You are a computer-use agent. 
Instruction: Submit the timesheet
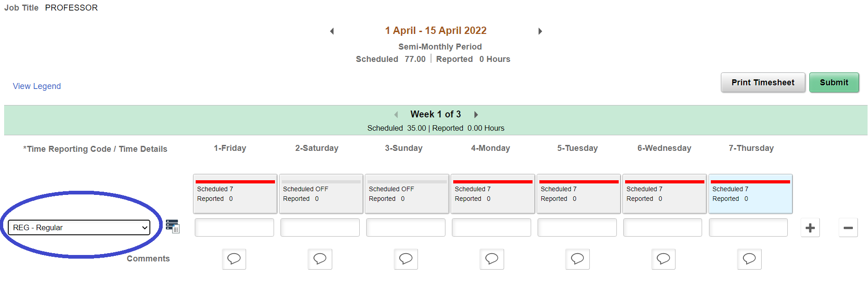(x=834, y=83)
